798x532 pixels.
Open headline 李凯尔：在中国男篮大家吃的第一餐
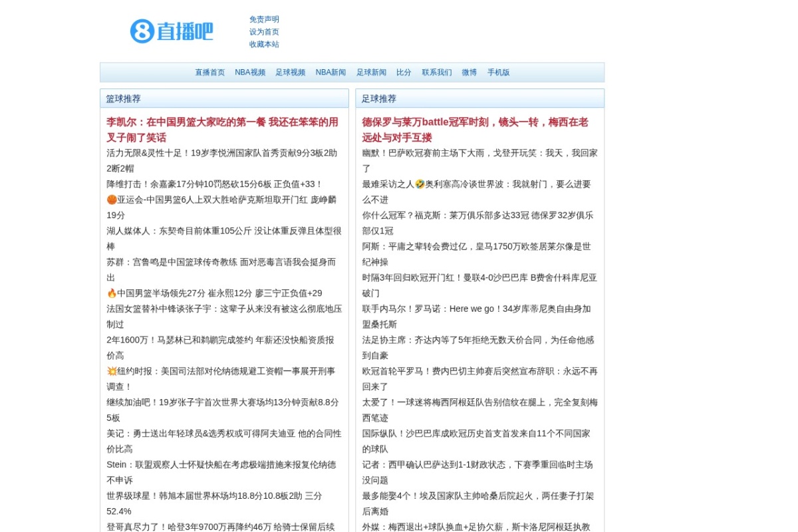pyautogui.click(x=223, y=130)
